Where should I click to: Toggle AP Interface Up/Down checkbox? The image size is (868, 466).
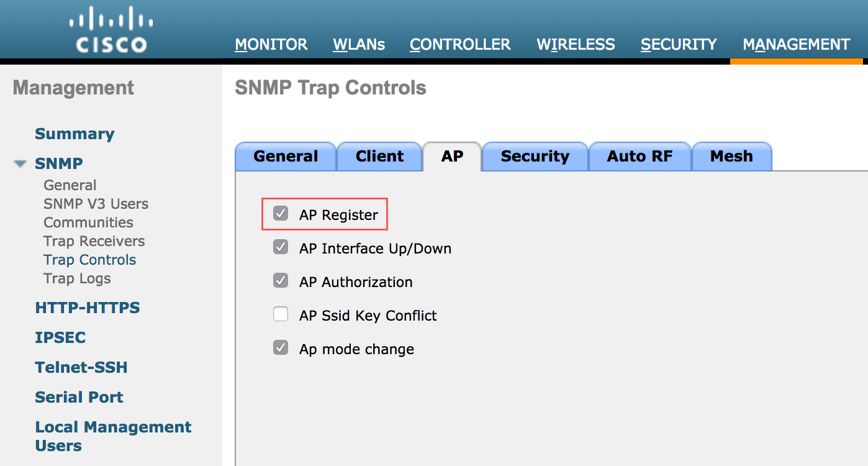281,248
